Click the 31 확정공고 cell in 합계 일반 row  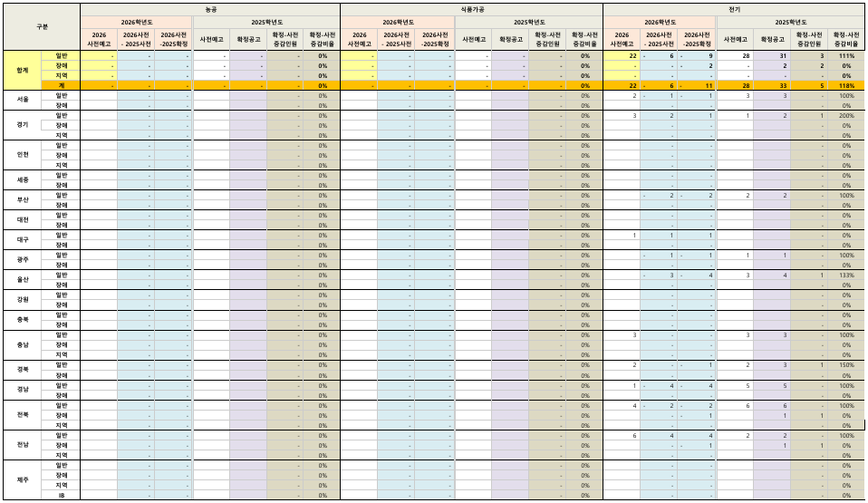coord(772,56)
